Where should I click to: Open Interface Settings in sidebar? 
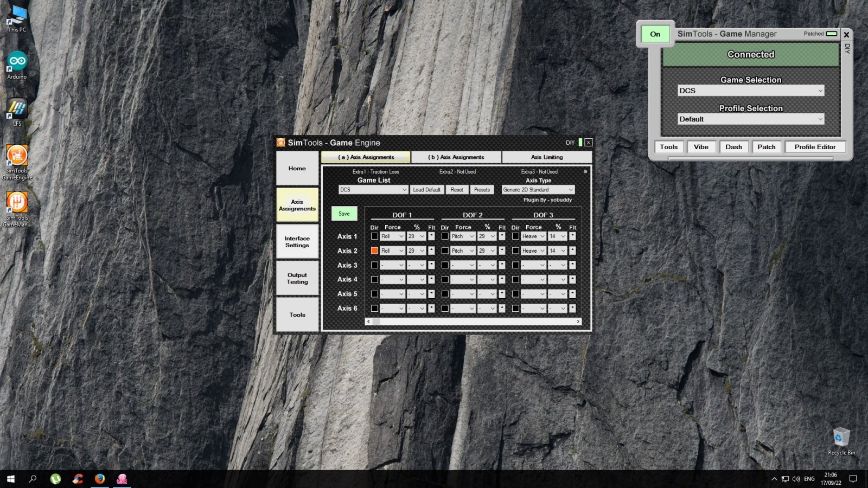(x=297, y=242)
